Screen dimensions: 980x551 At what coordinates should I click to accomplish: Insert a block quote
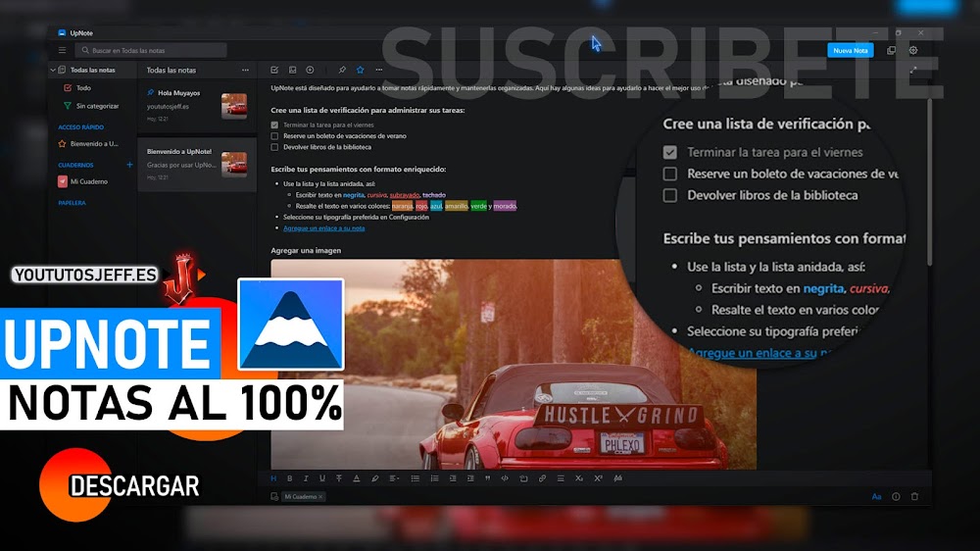coord(487,478)
